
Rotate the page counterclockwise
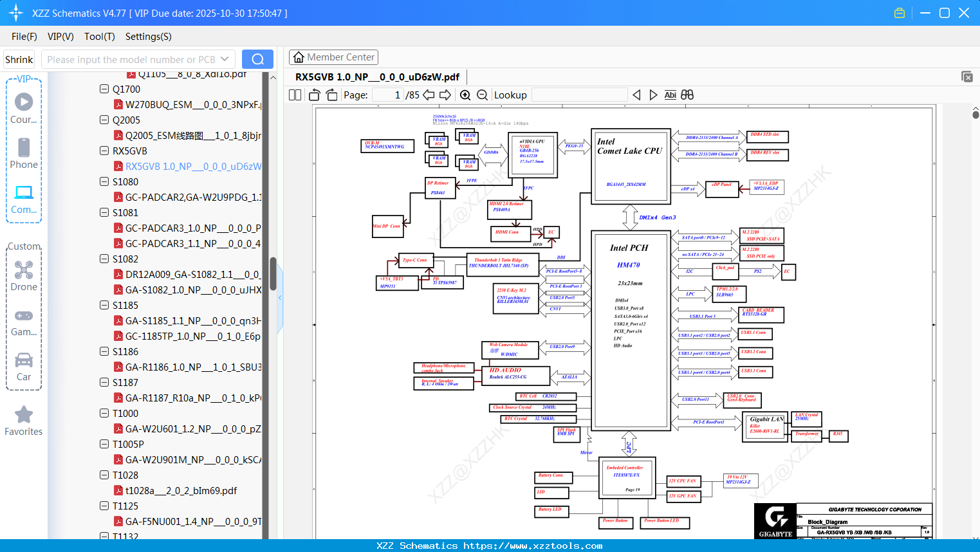point(315,95)
